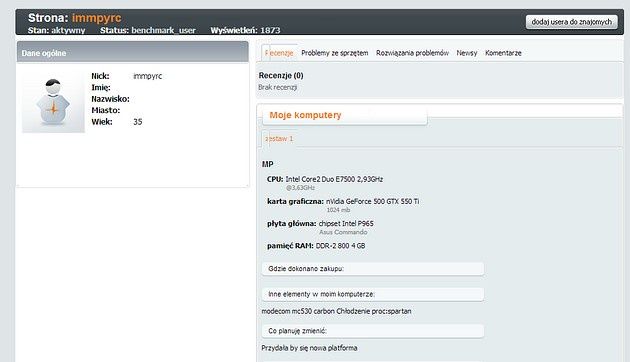
Task: Click the 'Co planuję zmienić' field
Action: 372,331
